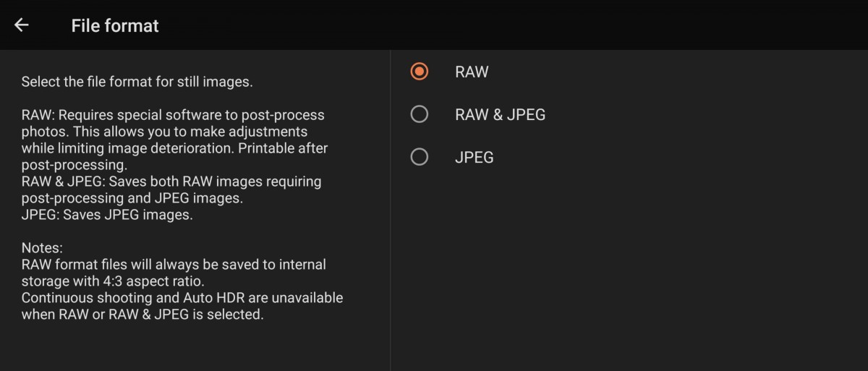Click the "RAW & JPEG" option label
Screen dimensions: 868x371
click(x=500, y=114)
